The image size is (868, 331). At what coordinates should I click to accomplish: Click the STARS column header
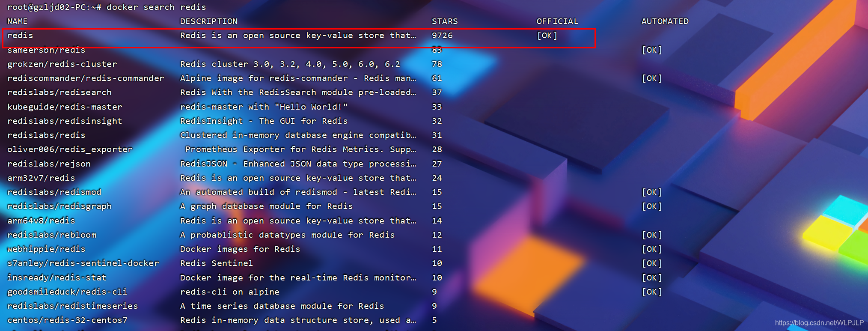click(445, 21)
